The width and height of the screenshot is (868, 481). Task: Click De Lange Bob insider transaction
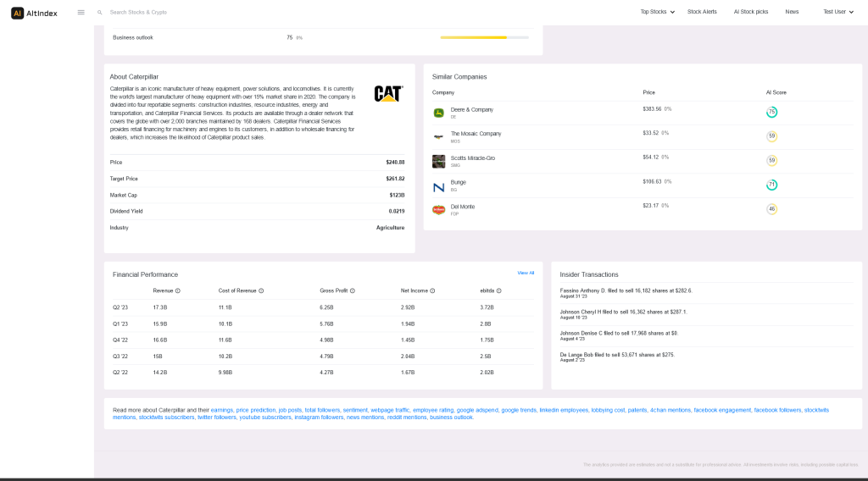617,357
